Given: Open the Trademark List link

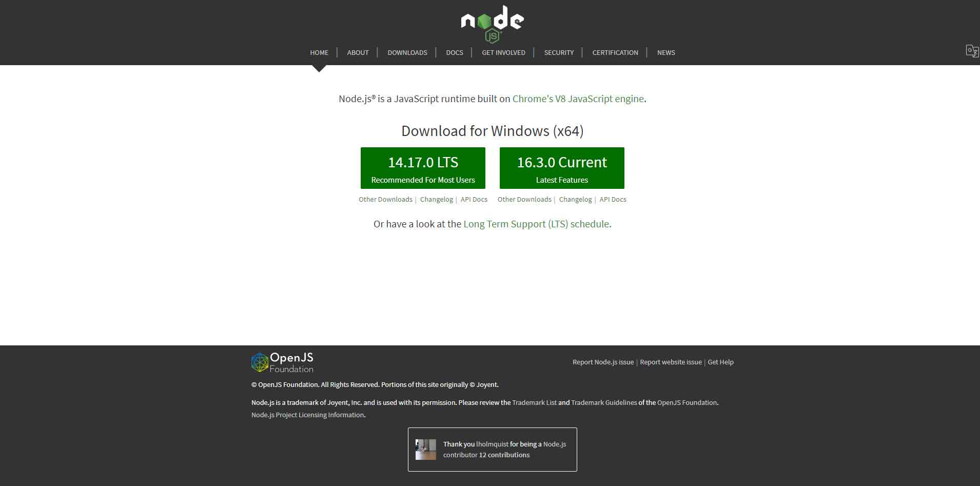Looking at the screenshot, I should tap(534, 402).
